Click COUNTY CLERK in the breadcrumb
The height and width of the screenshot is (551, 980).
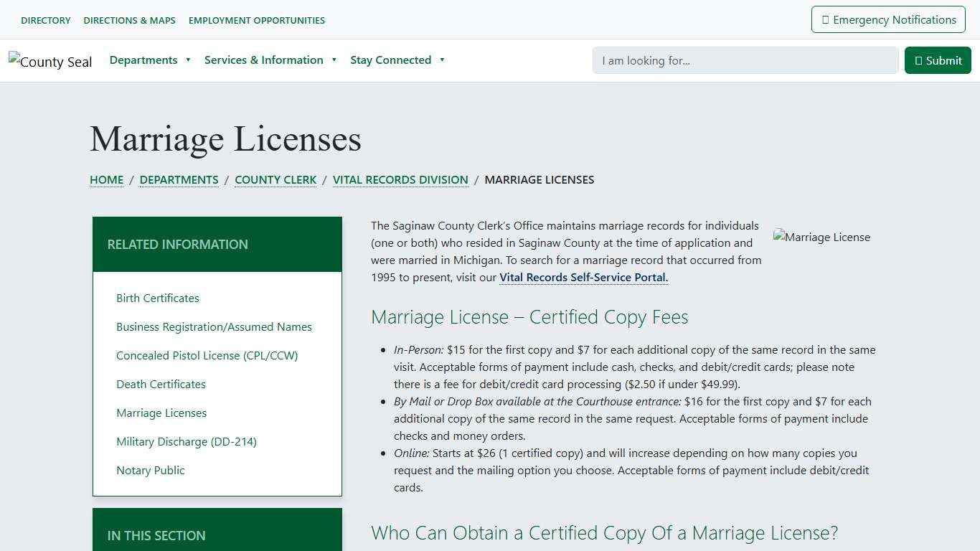pos(275,179)
